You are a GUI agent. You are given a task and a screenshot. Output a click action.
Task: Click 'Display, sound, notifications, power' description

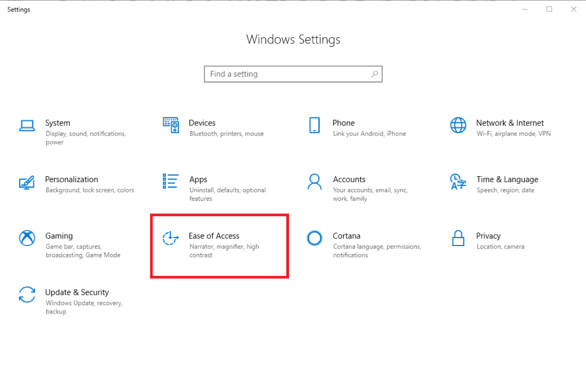click(x=86, y=138)
